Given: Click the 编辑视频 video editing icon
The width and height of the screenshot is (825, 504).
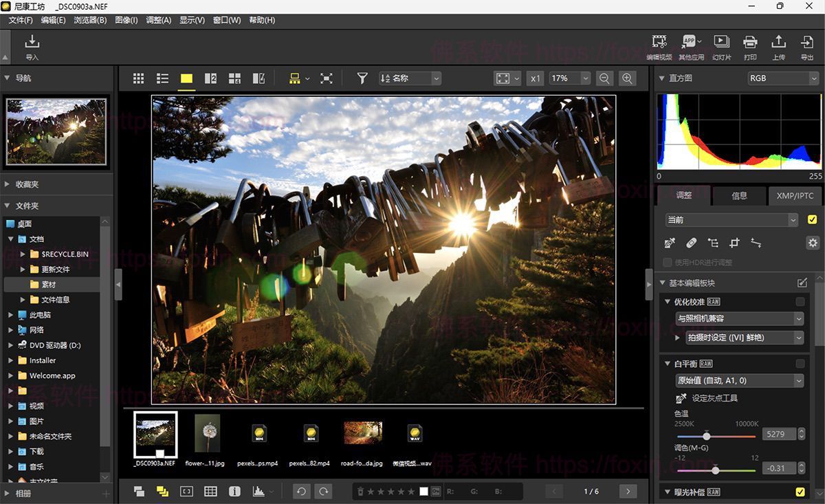Looking at the screenshot, I should point(659,43).
